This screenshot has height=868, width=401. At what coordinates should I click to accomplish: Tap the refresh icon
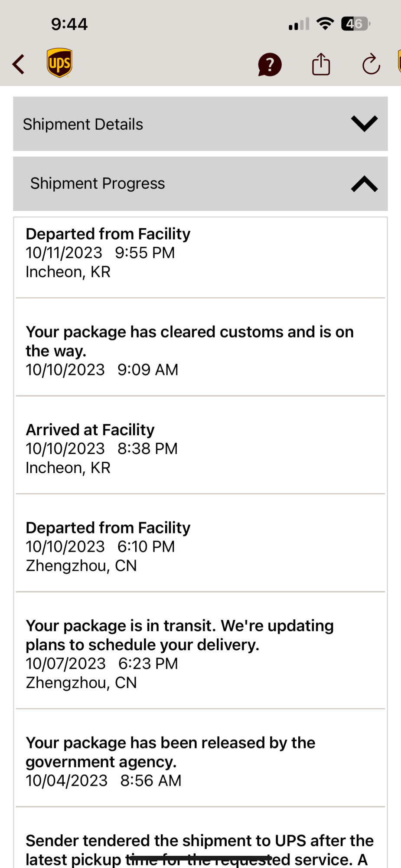pos(371,65)
